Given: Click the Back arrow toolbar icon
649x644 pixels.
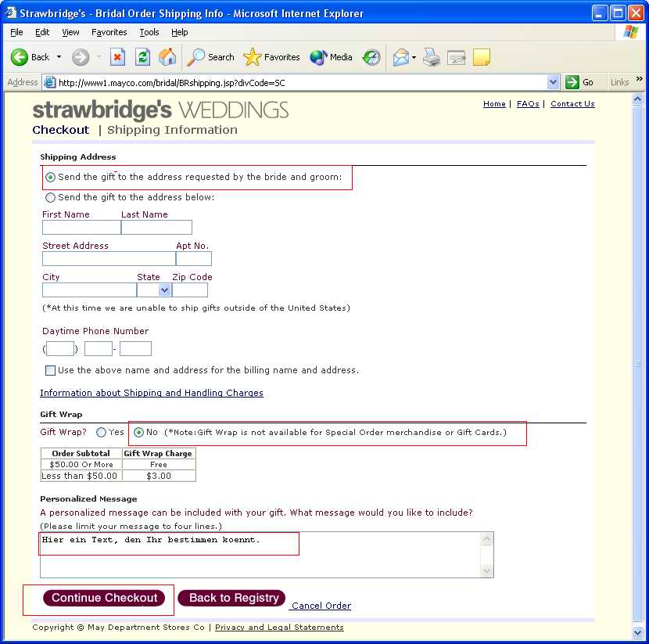Looking at the screenshot, I should pyautogui.click(x=19, y=57).
